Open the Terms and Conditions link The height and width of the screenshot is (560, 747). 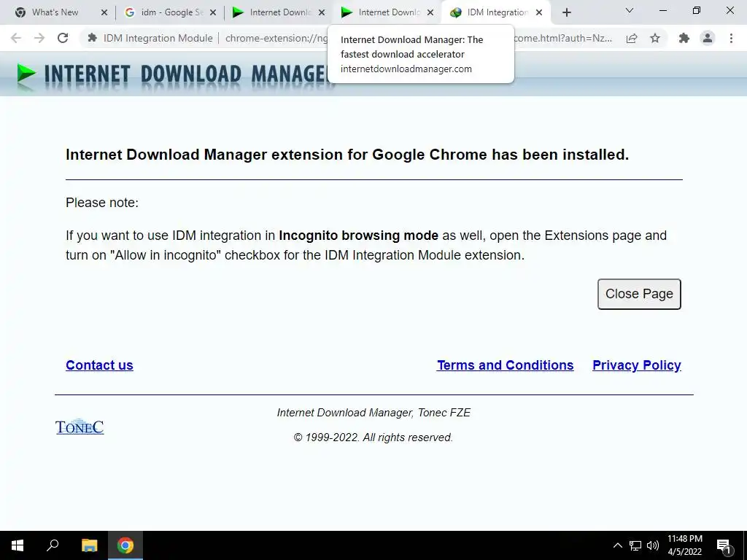[506, 365]
